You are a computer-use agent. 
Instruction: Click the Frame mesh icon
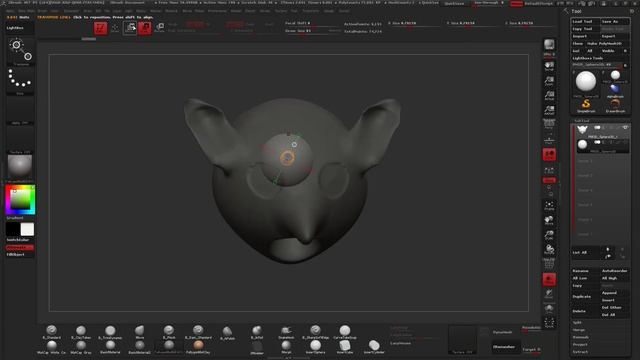pos(549,206)
